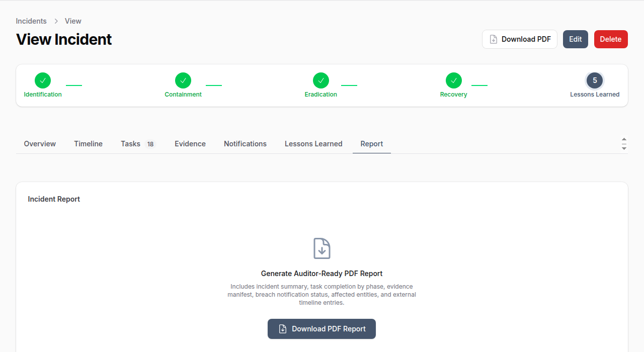Image resolution: width=644 pixels, height=352 pixels.
Task: Select the Lessons Learned step 5 circle
Action: 595,80
